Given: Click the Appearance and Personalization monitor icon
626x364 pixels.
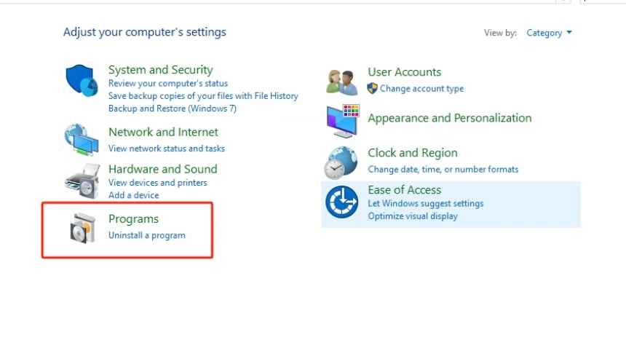Looking at the screenshot, I should (x=342, y=120).
